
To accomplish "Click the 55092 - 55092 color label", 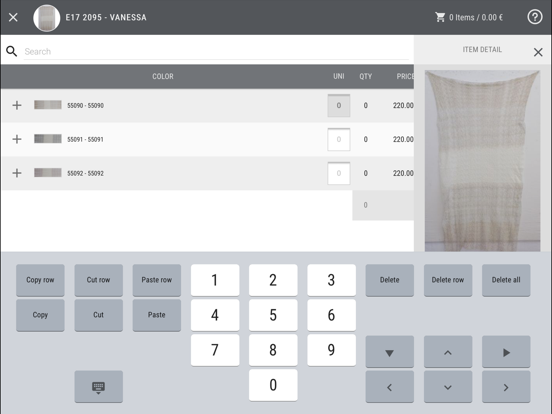I will (x=86, y=173).
